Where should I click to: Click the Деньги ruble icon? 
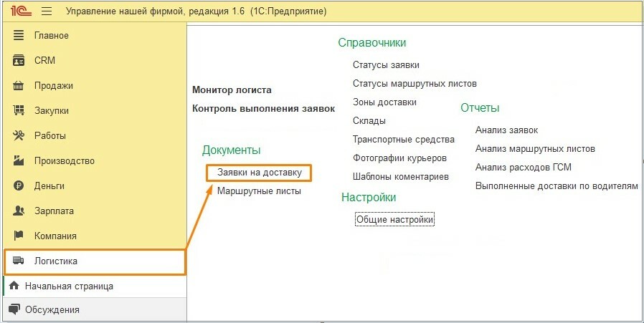tap(19, 186)
